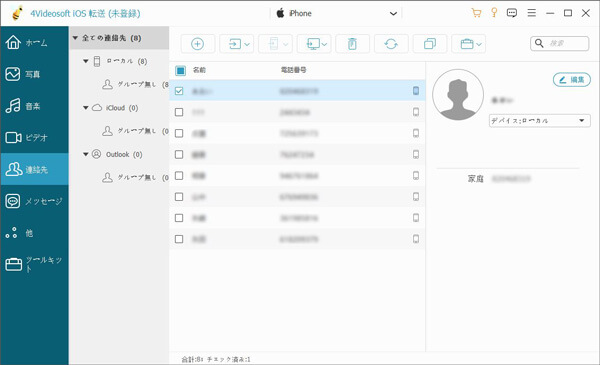600x365 pixels.
Task: Collapse the Outlook (0) tree triangle
Action: (x=86, y=155)
